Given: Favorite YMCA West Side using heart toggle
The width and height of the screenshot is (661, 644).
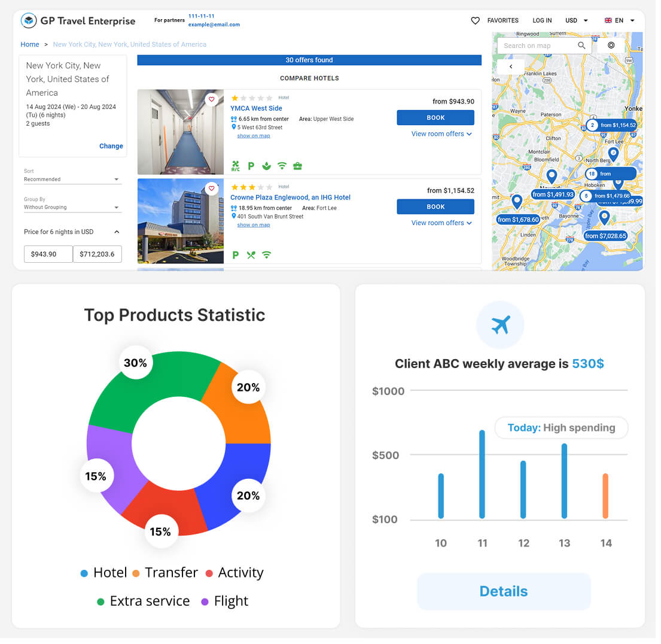Looking at the screenshot, I should (211, 100).
